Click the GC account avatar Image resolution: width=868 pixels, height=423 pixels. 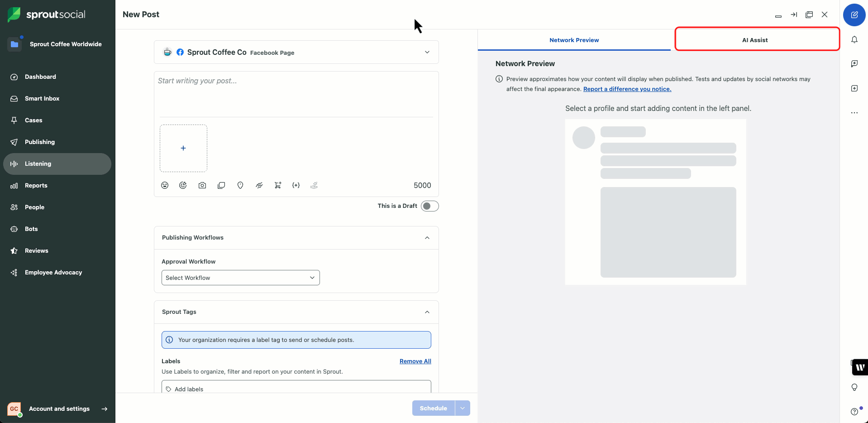pos(14,409)
